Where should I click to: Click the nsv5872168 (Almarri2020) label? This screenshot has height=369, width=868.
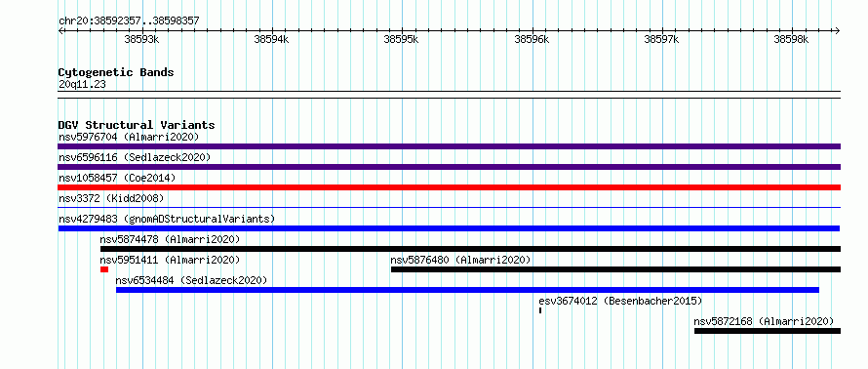click(764, 321)
